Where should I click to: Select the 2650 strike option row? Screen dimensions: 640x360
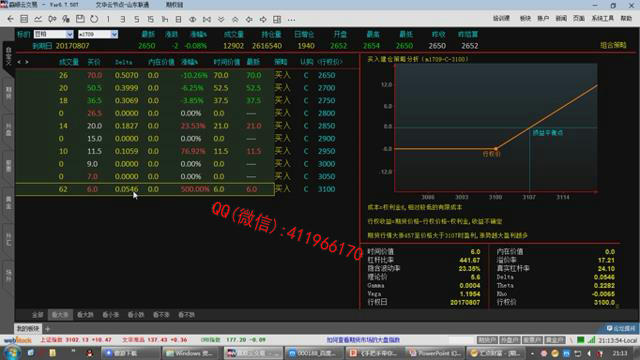pyautogui.click(x=145, y=76)
